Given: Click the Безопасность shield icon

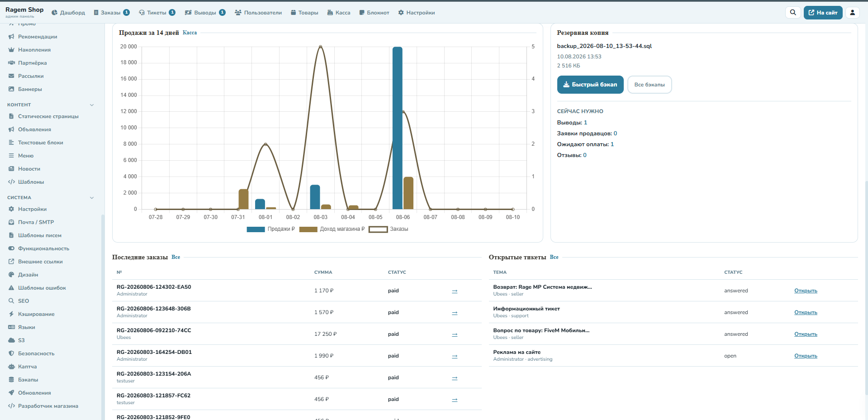Looking at the screenshot, I should tap(11, 353).
